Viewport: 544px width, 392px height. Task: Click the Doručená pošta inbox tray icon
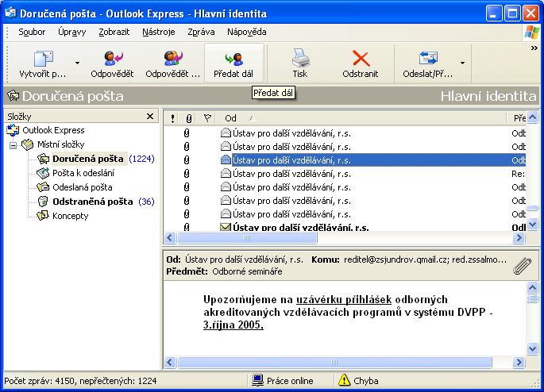44,159
